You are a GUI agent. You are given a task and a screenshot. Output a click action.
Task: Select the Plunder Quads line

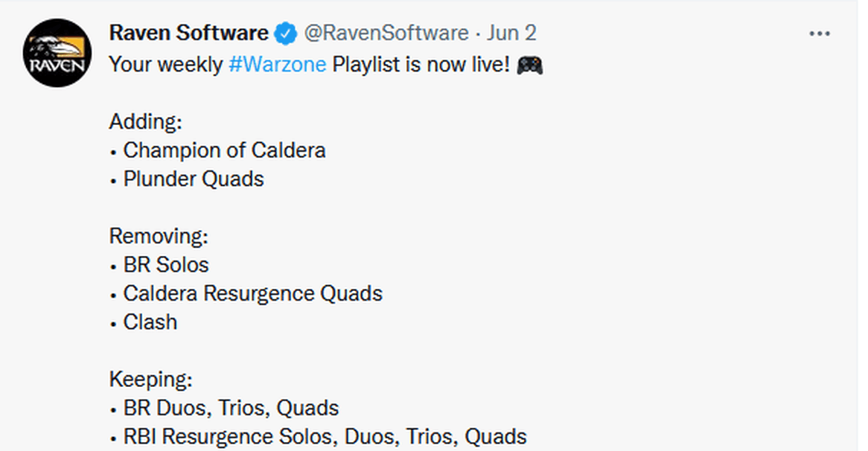click(187, 179)
